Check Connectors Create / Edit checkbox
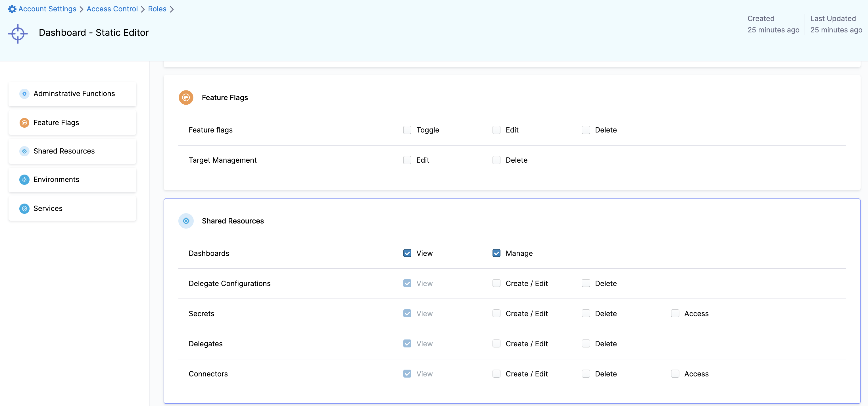Screen dimensions: 868x406 coord(496,374)
